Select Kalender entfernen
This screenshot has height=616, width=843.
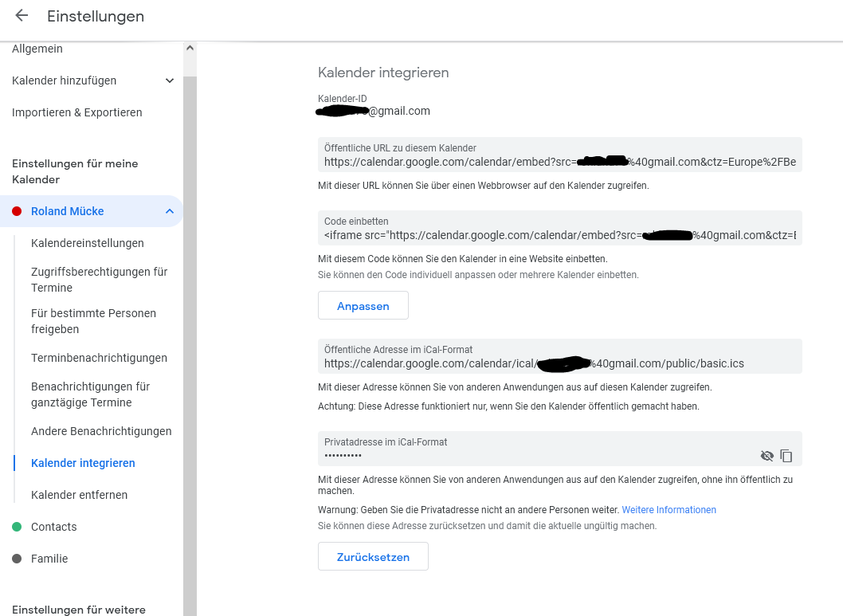[79, 495]
